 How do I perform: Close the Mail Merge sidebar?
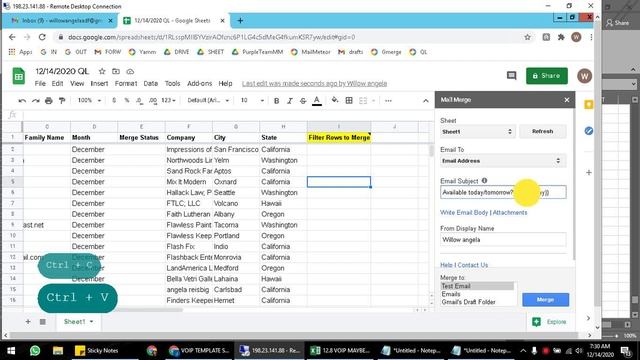click(x=567, y=100)
